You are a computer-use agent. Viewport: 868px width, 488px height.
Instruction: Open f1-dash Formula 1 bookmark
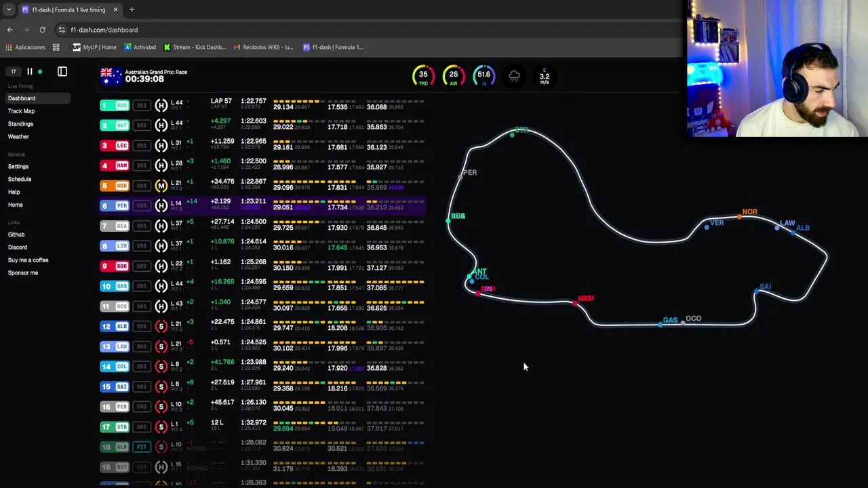(333, 47)
